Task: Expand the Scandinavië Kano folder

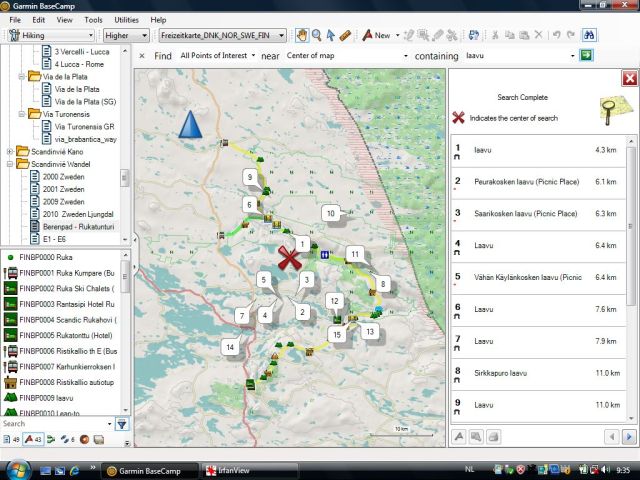Action: coord(10,151)
